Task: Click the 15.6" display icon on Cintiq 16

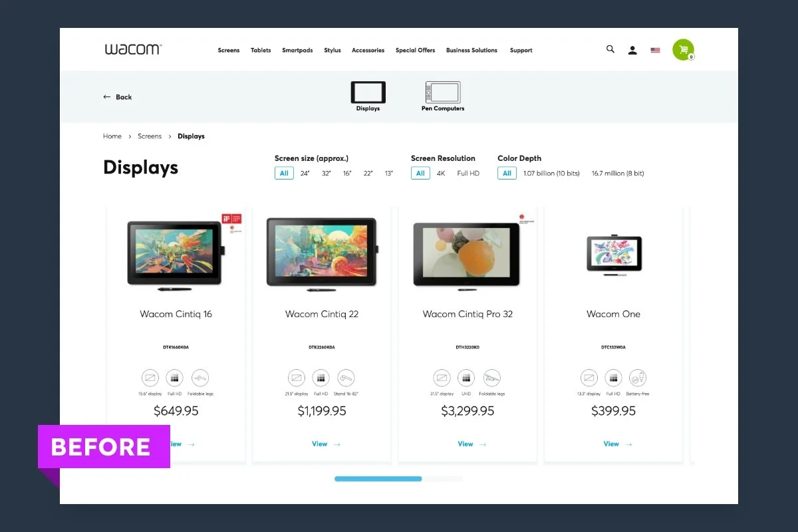Action: [x=150, y=378]
